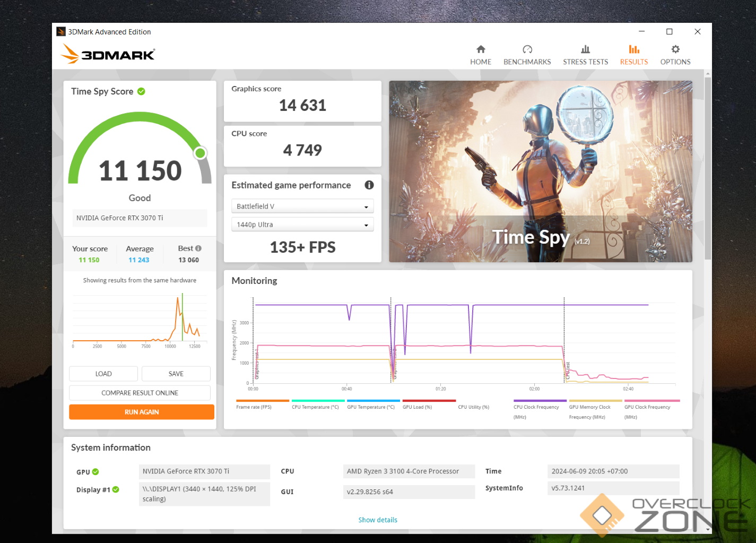
Task: Click the green check next to Time Spy Score
Action: coord(141,91)
